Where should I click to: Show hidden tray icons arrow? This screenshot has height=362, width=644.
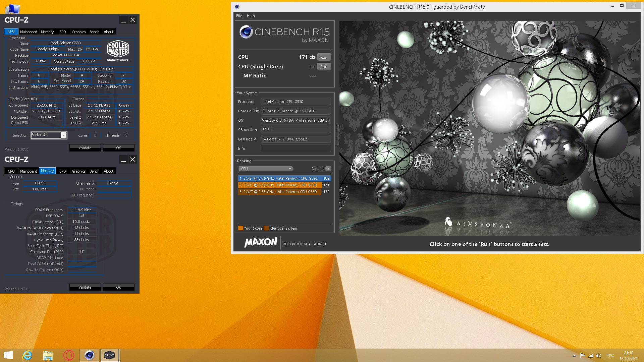pos(574,356)
